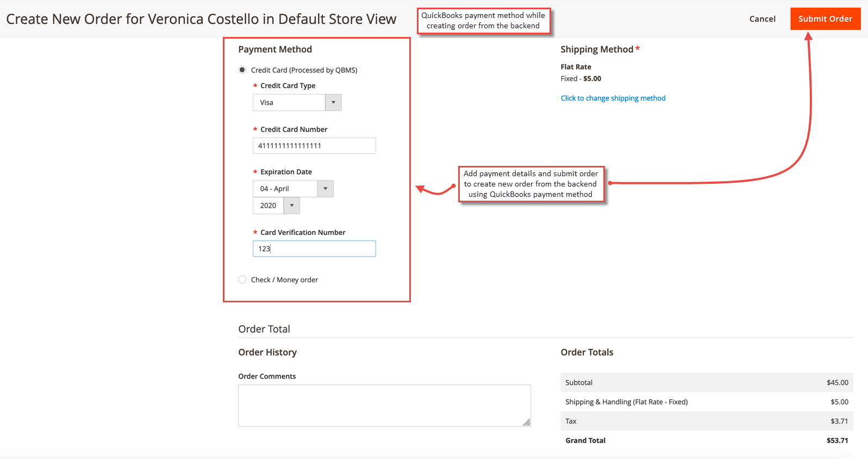Click the Fixed - $5.00 shipping rate text
Image resolution: width=868 pixels, height=459 pixels.
580,78
